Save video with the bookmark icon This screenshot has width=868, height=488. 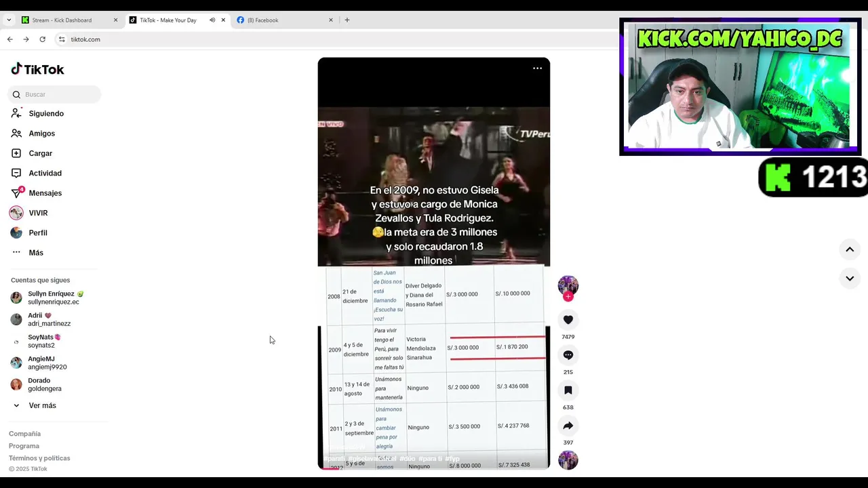568,390
